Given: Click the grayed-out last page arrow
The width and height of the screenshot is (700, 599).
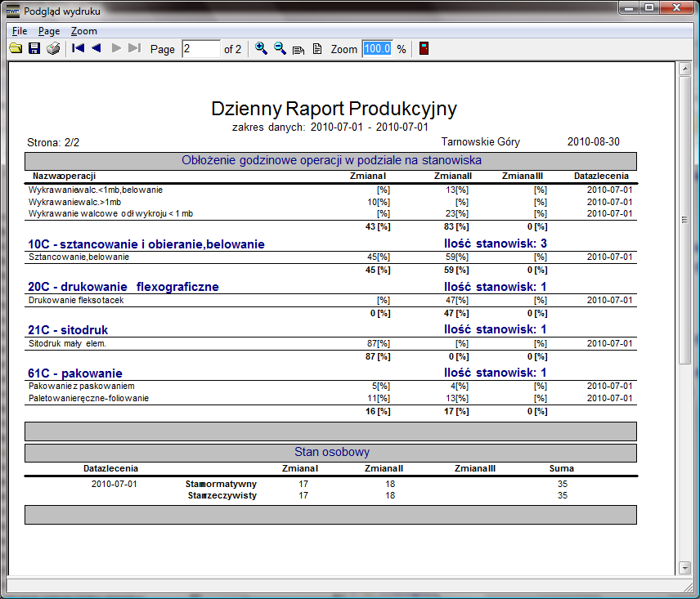Looking at the screenshot, I should pos(135,49).
